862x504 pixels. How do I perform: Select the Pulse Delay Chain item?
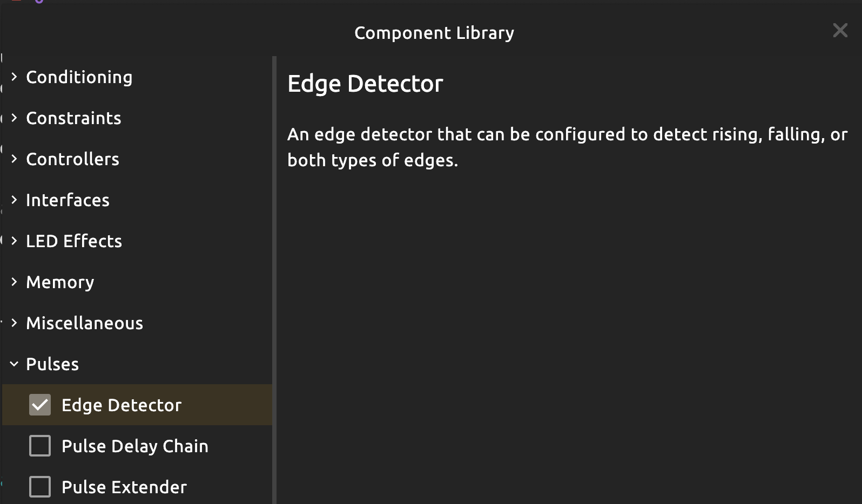[x=134, y=446]
